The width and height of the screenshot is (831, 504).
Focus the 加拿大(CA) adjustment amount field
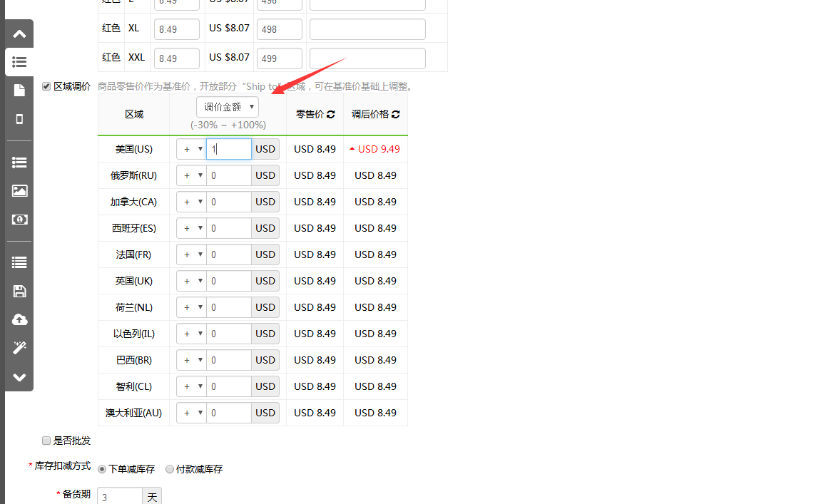229,202
